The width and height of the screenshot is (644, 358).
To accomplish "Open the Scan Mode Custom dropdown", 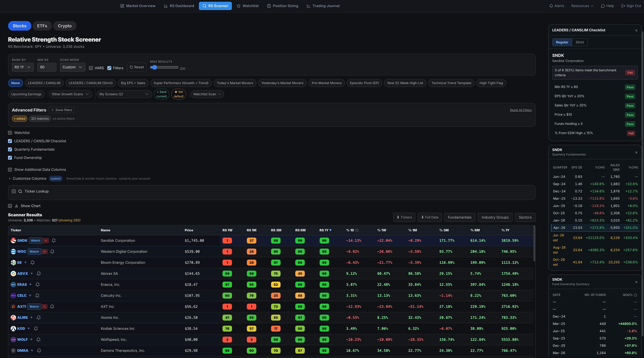I will click(72, 67).
